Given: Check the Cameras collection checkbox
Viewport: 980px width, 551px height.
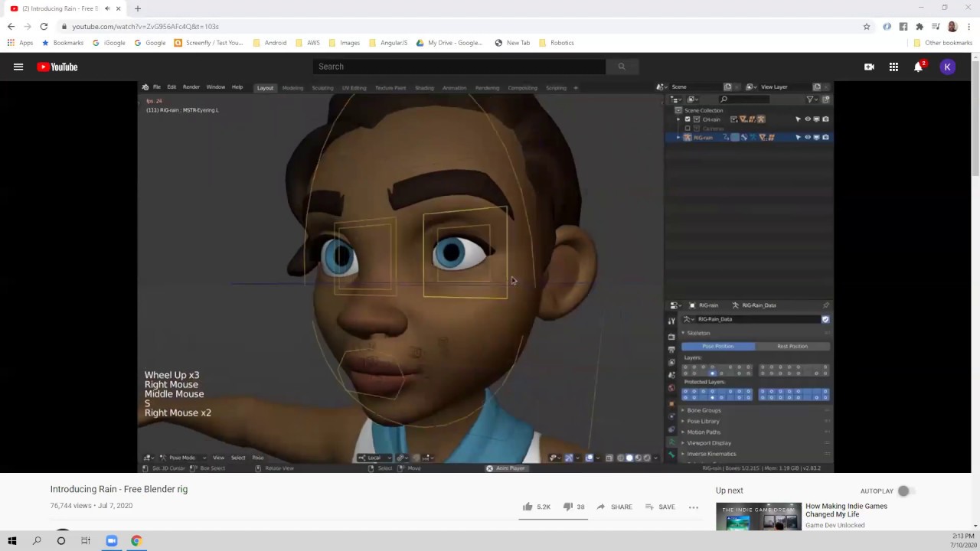Looking at the screenshot, I should [x=688, y=129].
